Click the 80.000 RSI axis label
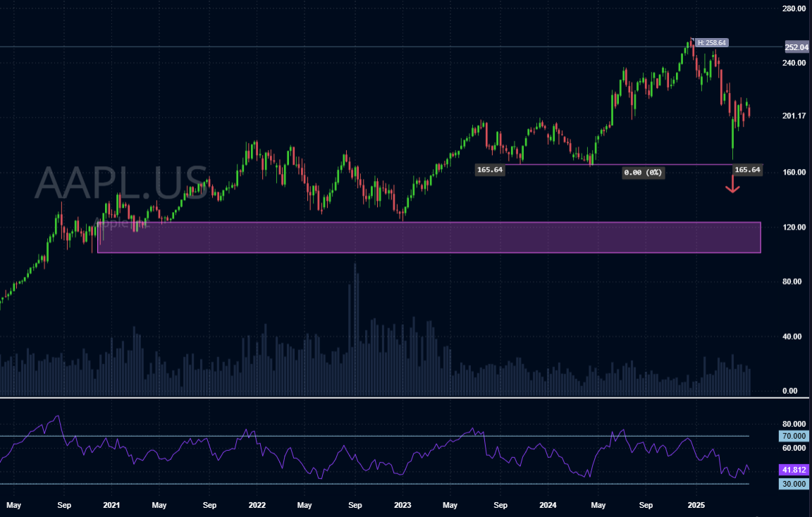This screenshot has height=517, width=812. (794, 424)
